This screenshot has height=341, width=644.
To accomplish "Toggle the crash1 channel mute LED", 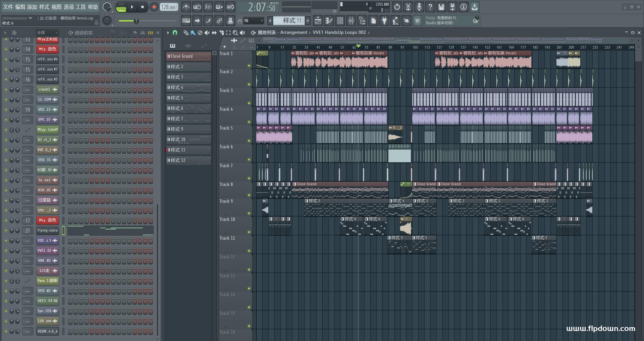I will pyautogui.click(x=6, y=90).
